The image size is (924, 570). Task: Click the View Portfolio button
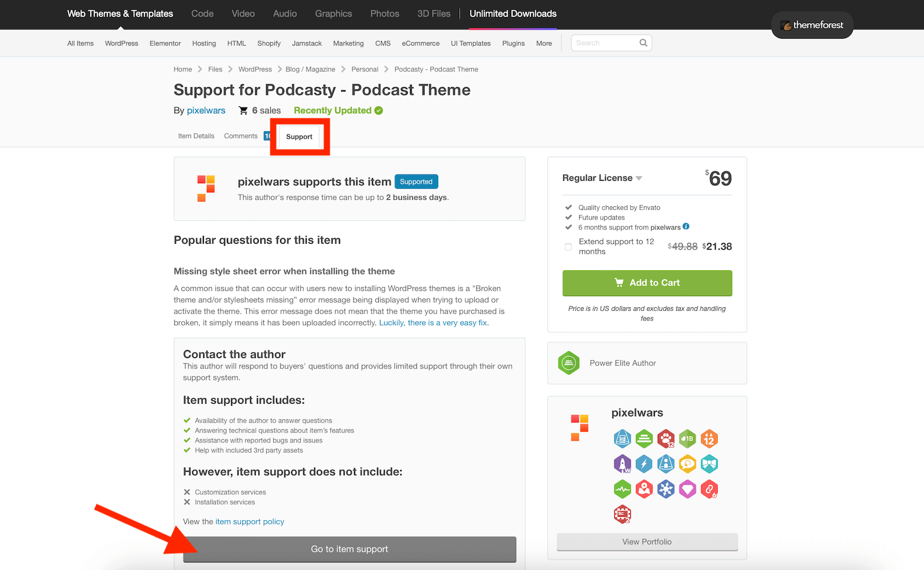pyautogui.click(x=647, y=542)
